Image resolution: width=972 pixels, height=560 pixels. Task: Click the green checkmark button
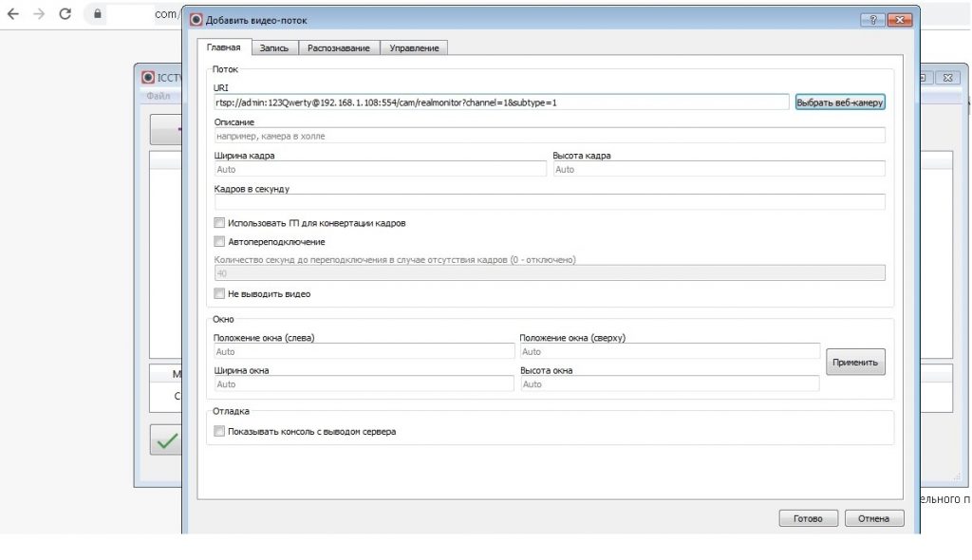point(167,439)
